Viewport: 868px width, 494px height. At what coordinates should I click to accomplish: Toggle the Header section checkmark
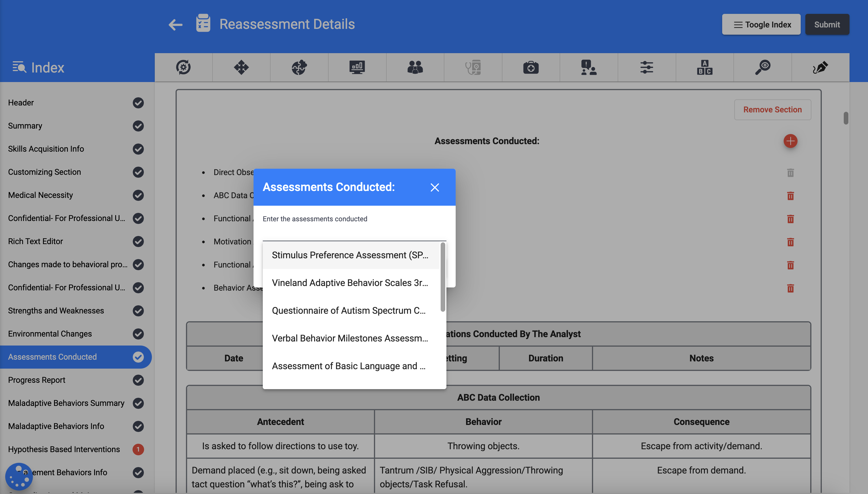click(x=138, y=103)
